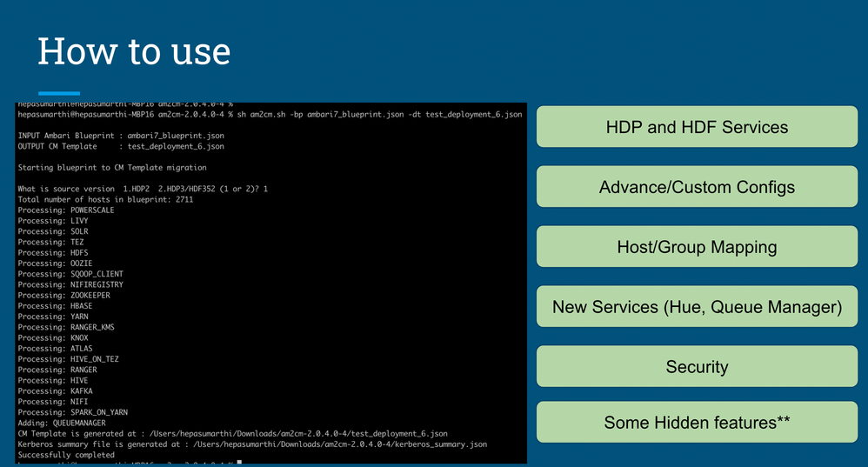Select 'Total number of hosts in blueprint: 2711'
The height and width of the screenshot is (467, 868).
(105, 199)
